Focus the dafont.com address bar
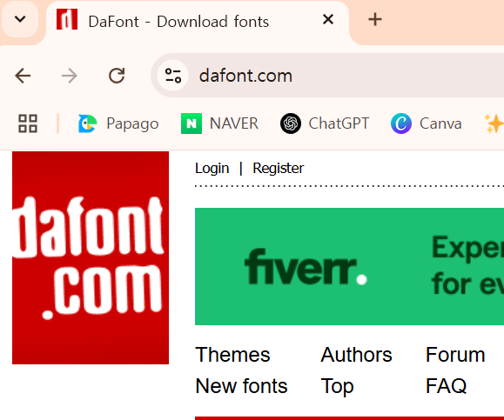The height and width of the screenshot is (420, 504). point(327,76)
